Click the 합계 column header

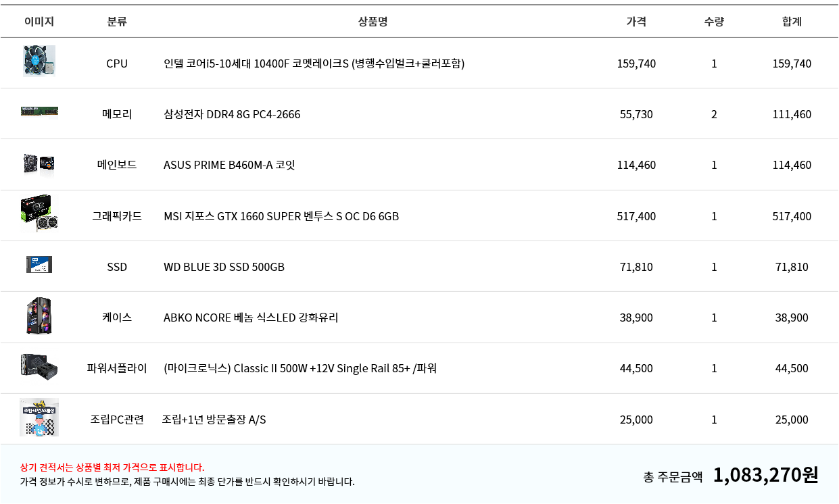[x=792, y=22]
